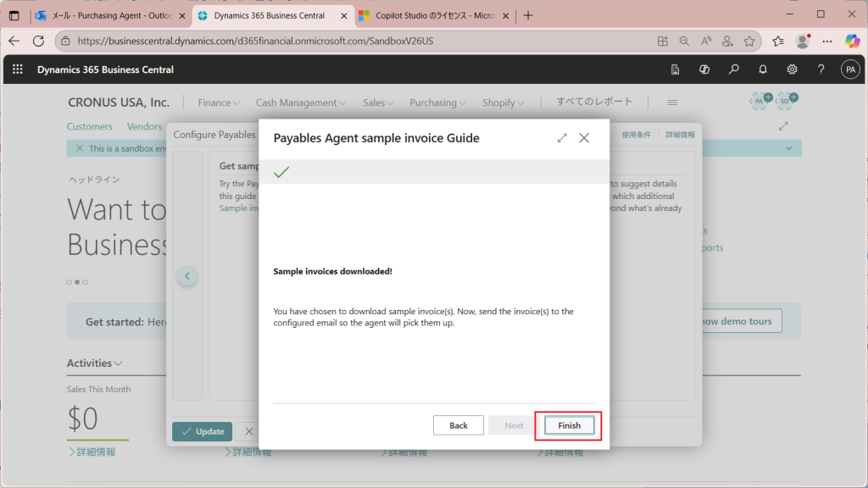Click the Back button in the guide
The width and height of the screenshot is (868, 488).
click(459, 425)
